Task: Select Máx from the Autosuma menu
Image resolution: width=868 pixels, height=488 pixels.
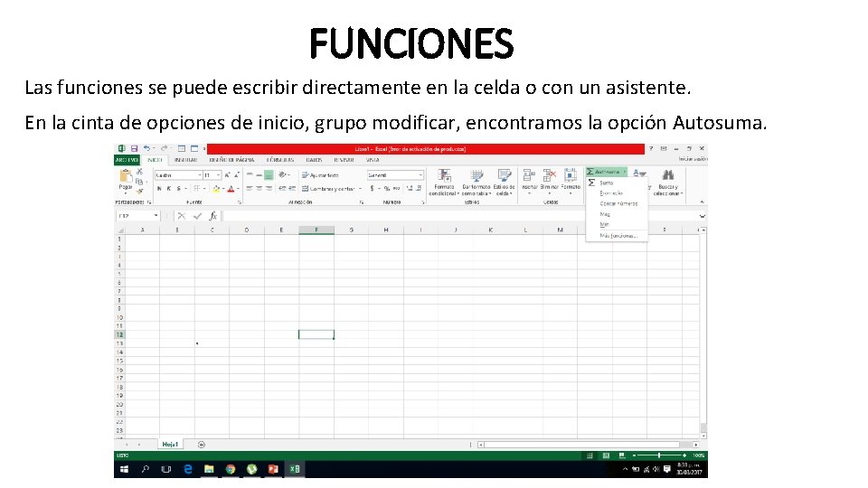Action: click(616, 214)
